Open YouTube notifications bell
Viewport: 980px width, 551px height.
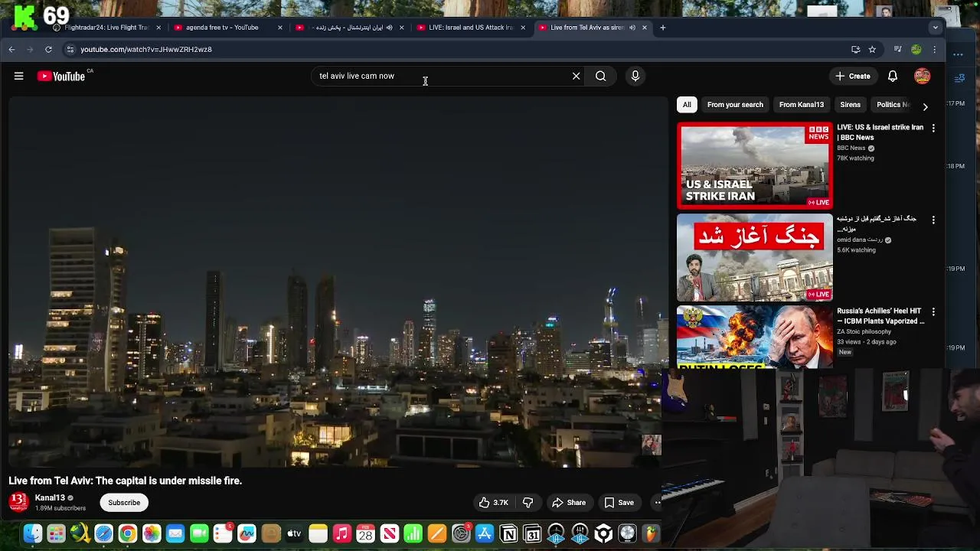coord(893,76)
